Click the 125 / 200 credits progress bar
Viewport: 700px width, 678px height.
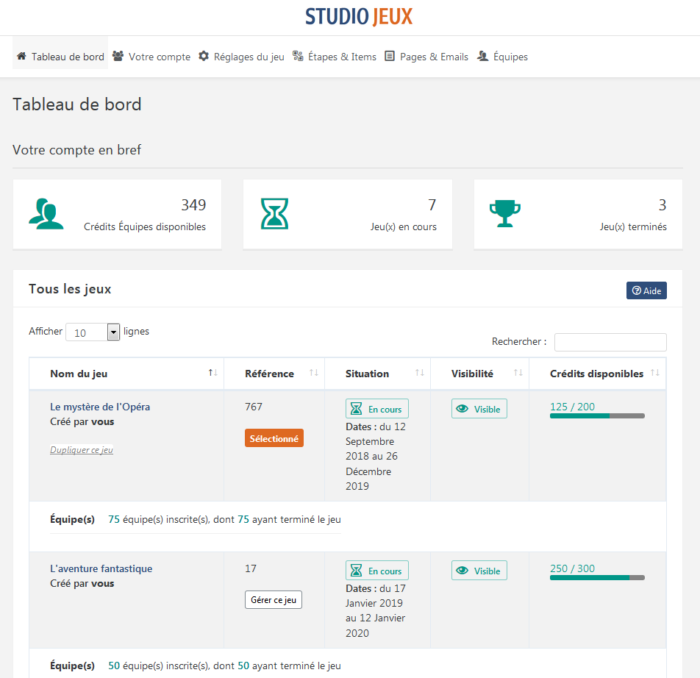[x=597, y=415]
